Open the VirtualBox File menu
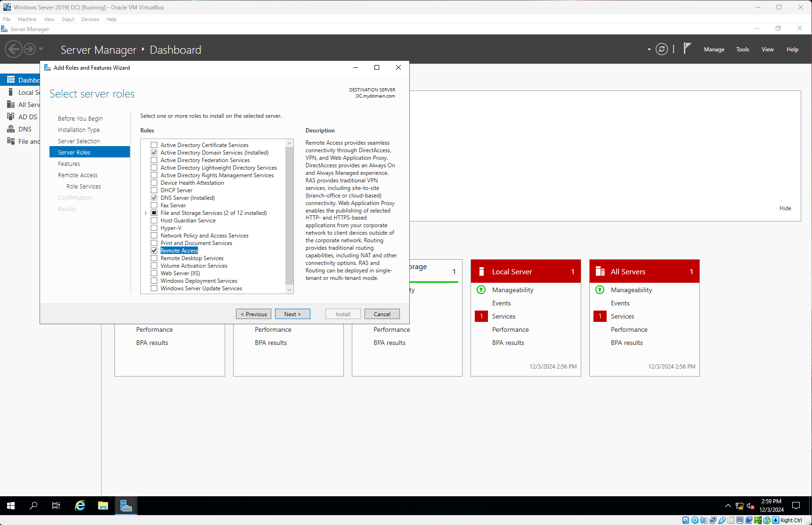812x525 pixels. pyautogui.click(x=7, y=19)
